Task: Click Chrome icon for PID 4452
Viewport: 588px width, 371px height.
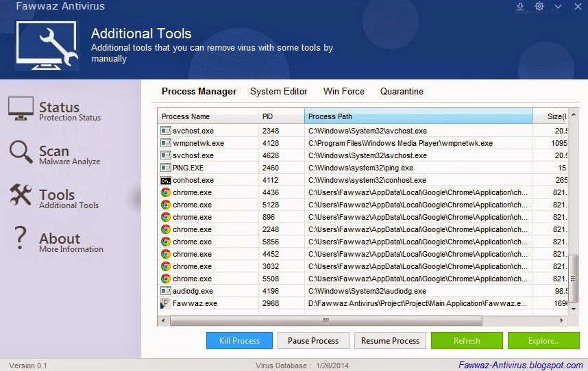Action: tap(166, 254)
